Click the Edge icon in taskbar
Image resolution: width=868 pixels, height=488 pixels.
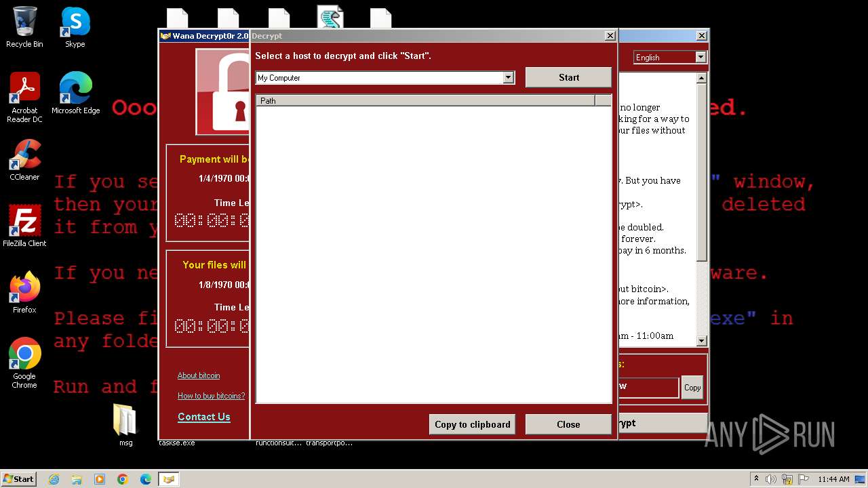pos(146,479)
